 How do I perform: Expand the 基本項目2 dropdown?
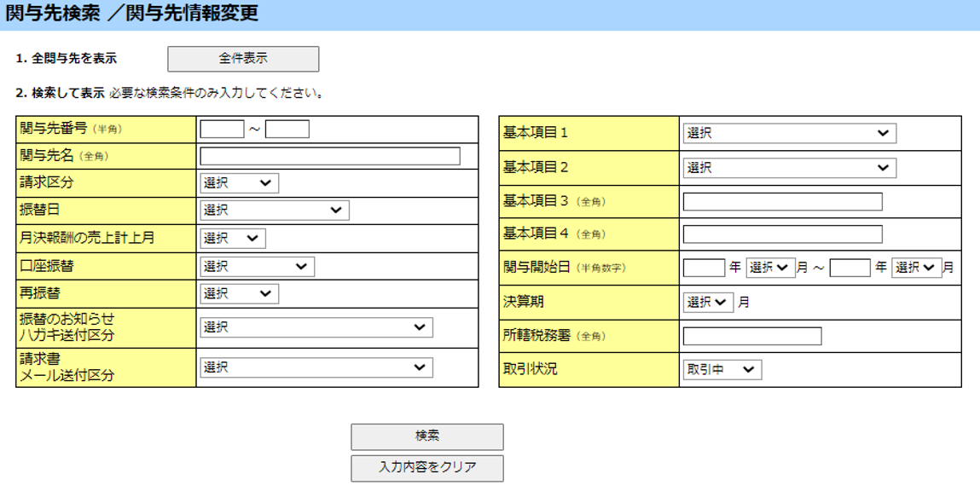pyautogui.click(x=789, y=168)
